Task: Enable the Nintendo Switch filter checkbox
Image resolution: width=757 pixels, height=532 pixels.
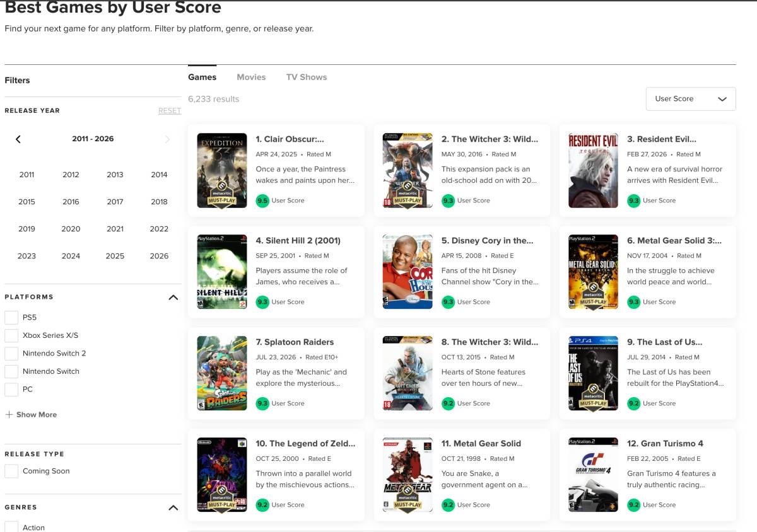Action: 11,371
